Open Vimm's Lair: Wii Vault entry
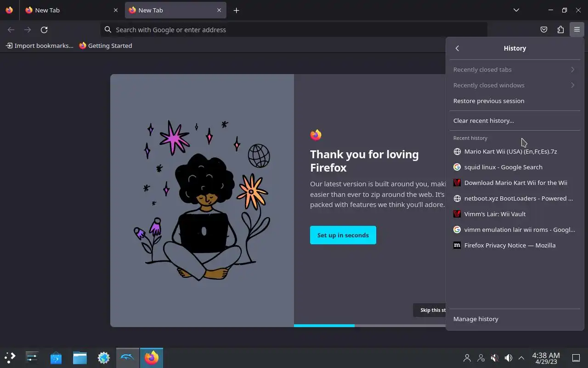Image resolution: width=588 pixels, height=368 pixels. click(x=514, y=214)
